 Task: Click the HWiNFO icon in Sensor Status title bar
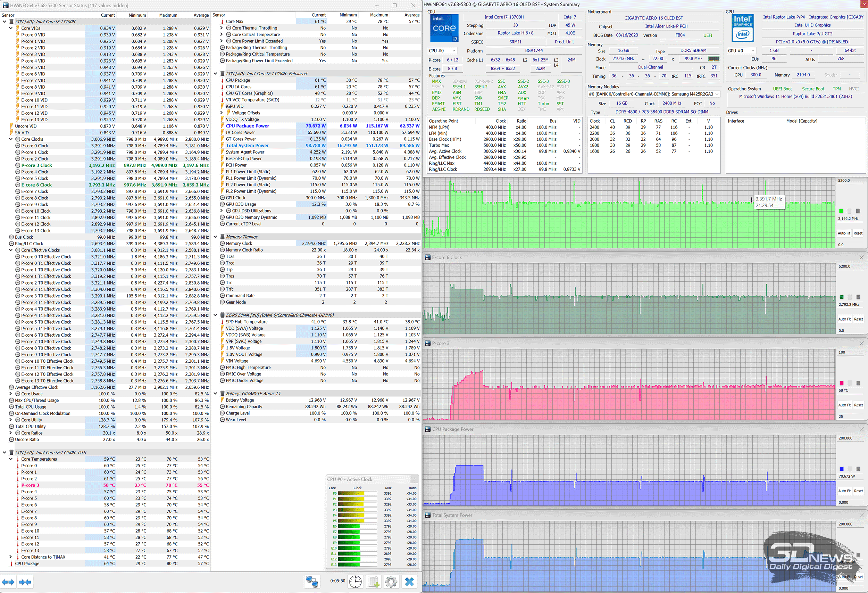point(6,5)
